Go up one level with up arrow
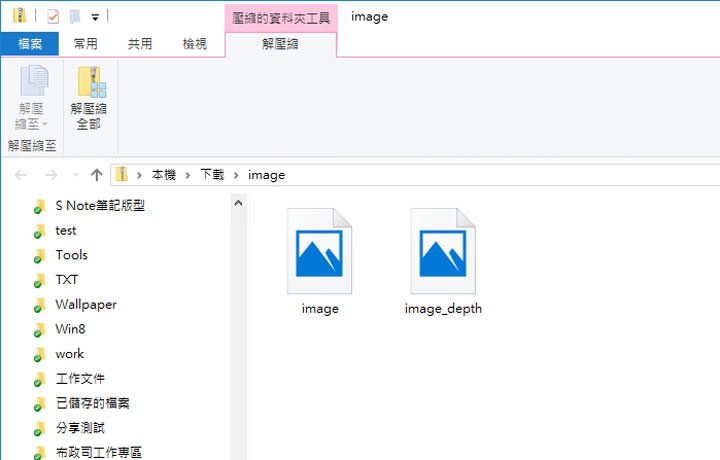 [x=96, y=175]
